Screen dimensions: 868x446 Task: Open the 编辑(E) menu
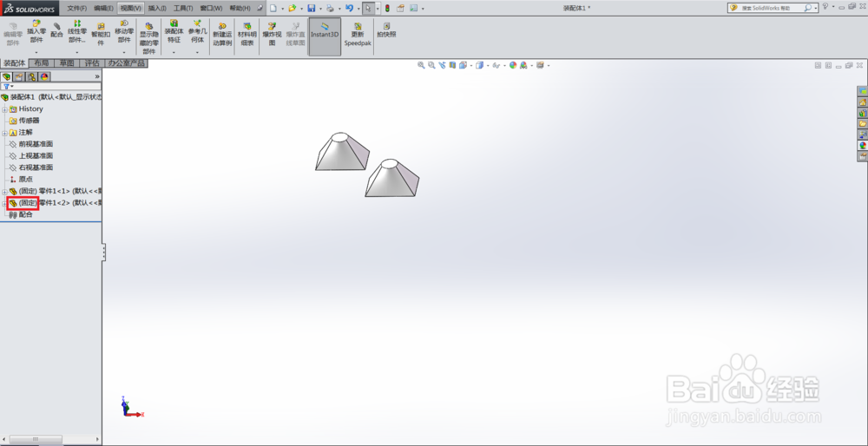tap(104, 9)
